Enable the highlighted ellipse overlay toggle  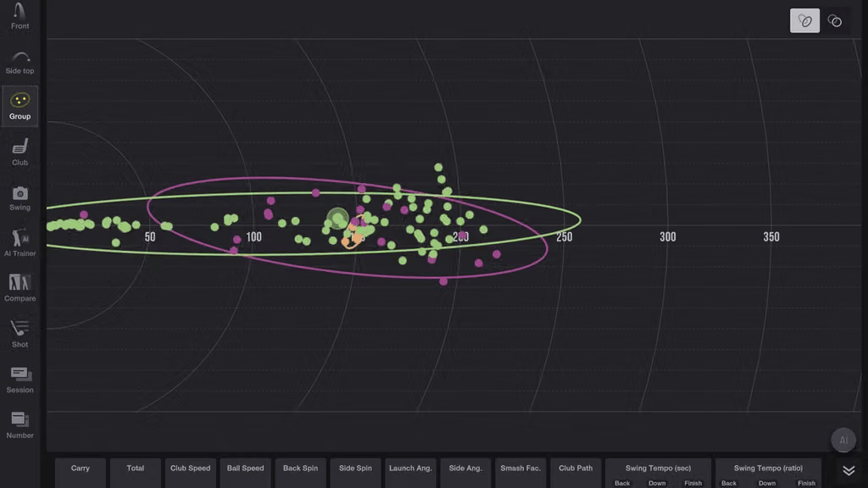[x=804, y=20]
